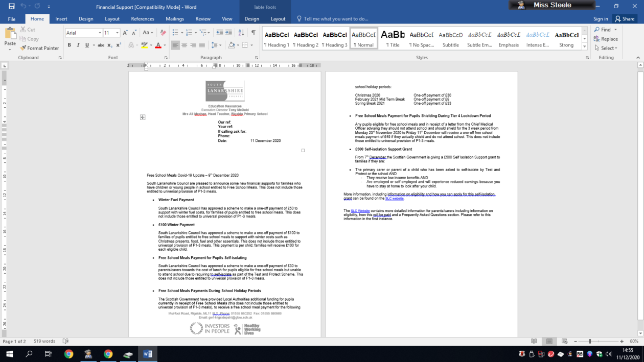Image resolution: width=644 pixels, height=362 pixels.
Task: Click the Share button
Action: click(625, 19)
